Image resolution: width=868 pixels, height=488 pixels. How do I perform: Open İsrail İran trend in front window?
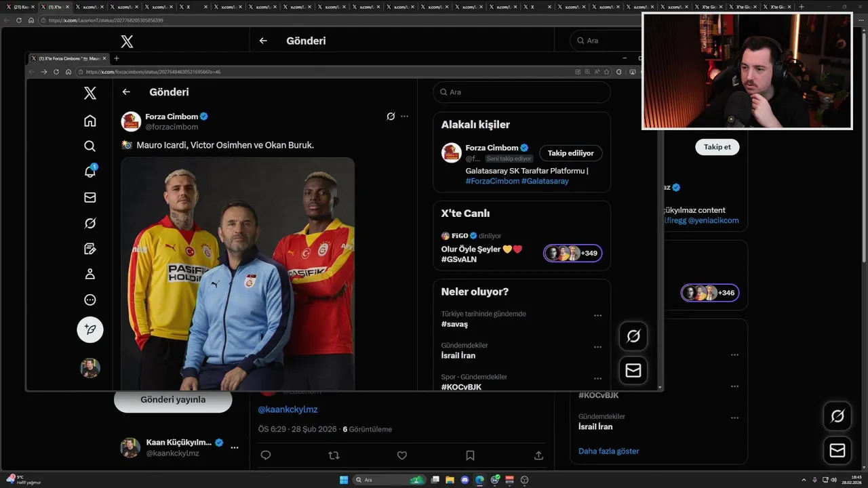click(x=458, y=356)
